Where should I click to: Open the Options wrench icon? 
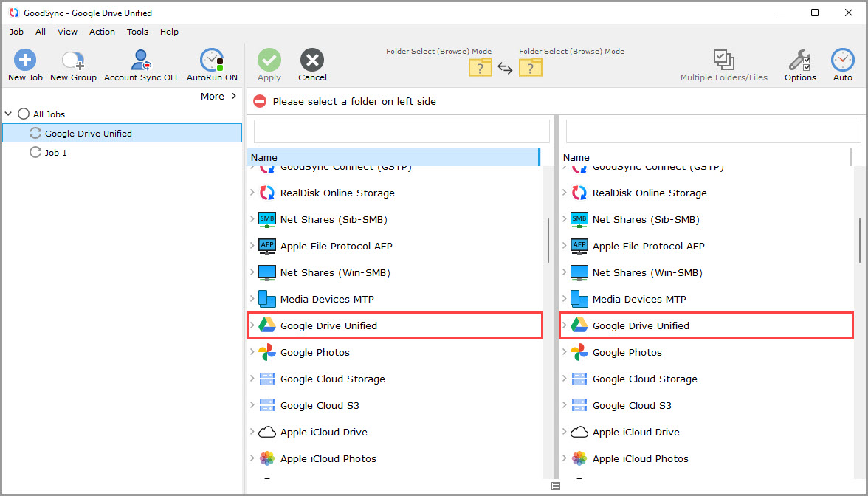pos(800,60)
